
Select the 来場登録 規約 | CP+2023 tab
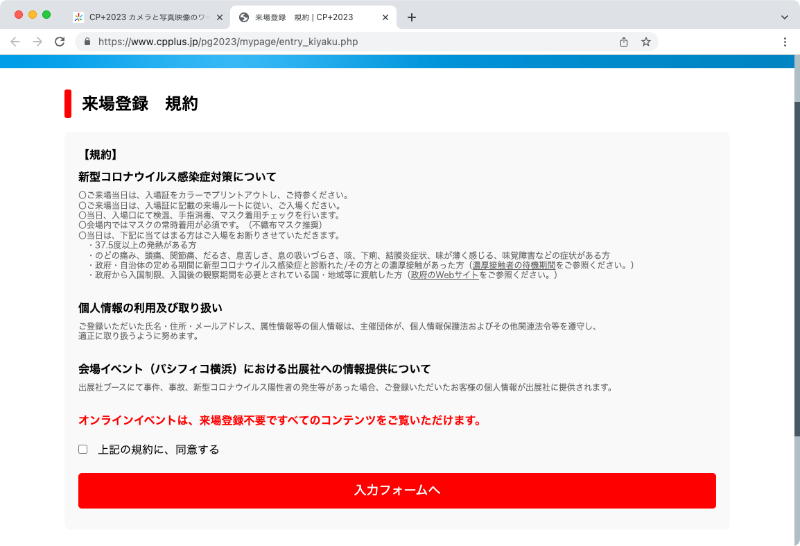313,17
